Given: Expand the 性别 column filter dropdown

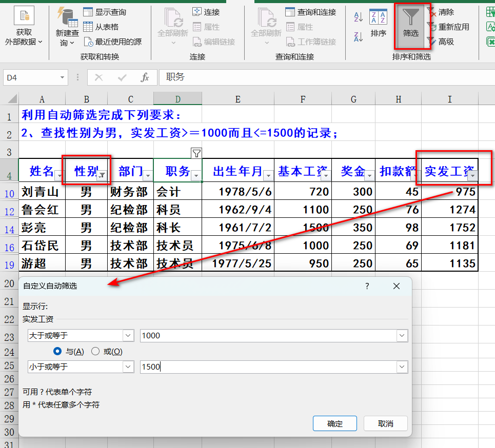Looking at the screenshot, I should pyautogui.click(x=102, y=175).
